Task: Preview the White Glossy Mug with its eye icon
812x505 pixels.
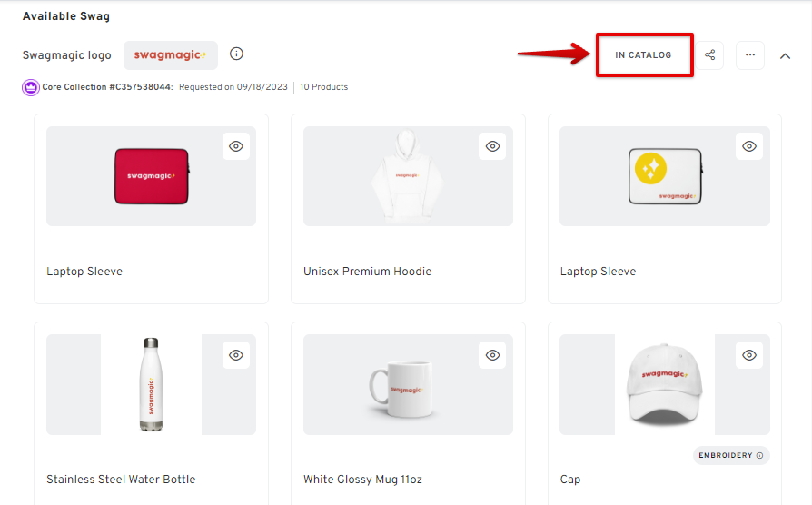Action: [x=492, y=355]
